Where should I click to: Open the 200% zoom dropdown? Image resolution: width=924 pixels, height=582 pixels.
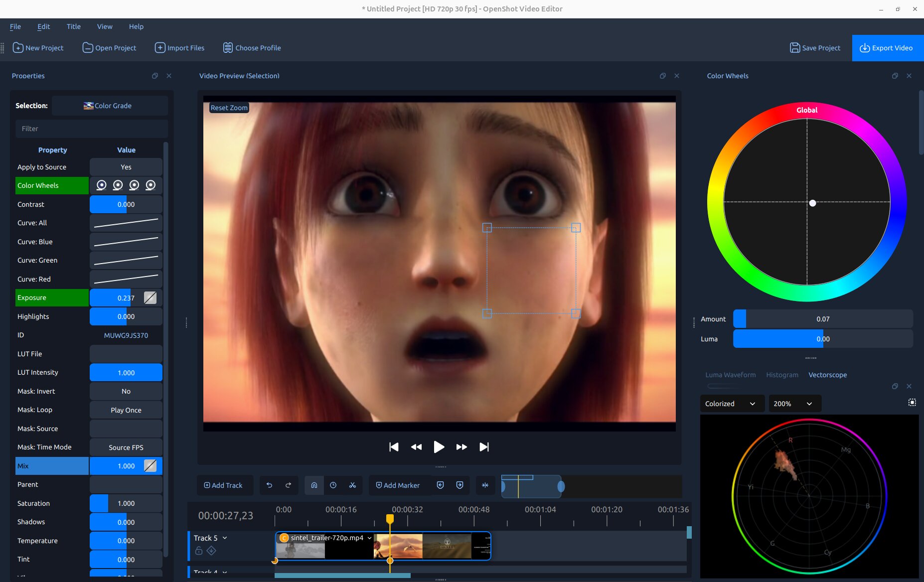[794, 404]
